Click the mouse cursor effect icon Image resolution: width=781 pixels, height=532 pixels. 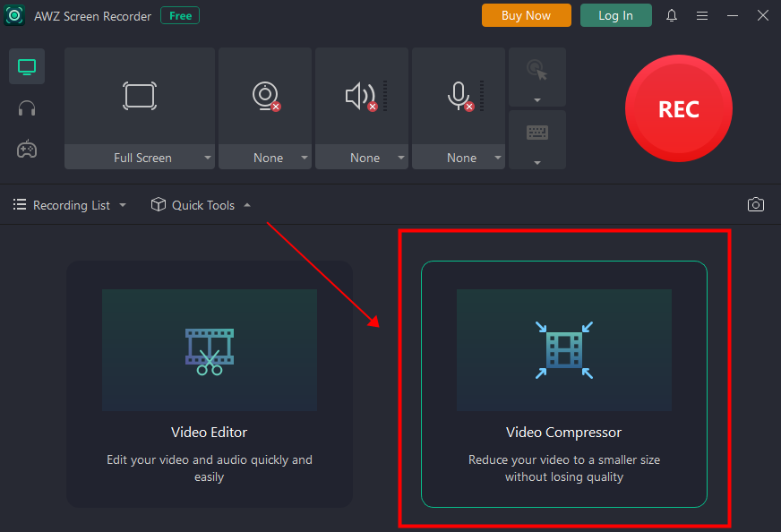click(x=537, y=70)
